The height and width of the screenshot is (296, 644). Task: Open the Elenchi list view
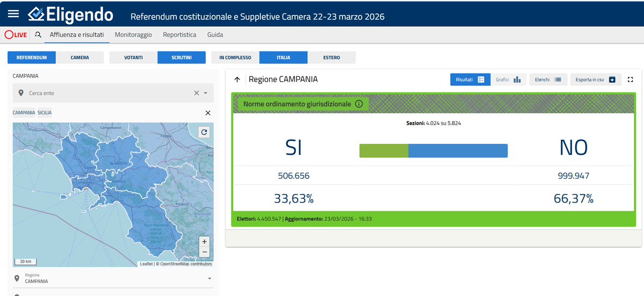click(x=548, y=80)
